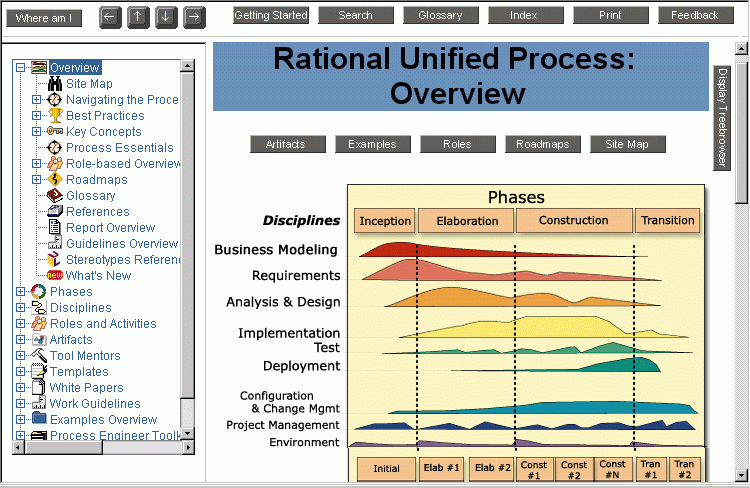
Task: Click the Roadmaps button under the title
Action: 543,144
